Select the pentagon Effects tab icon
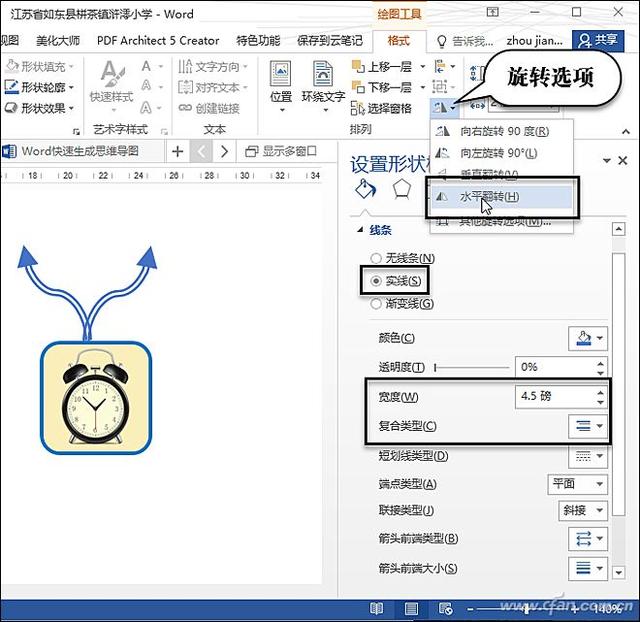 click(x=401, y=190)
